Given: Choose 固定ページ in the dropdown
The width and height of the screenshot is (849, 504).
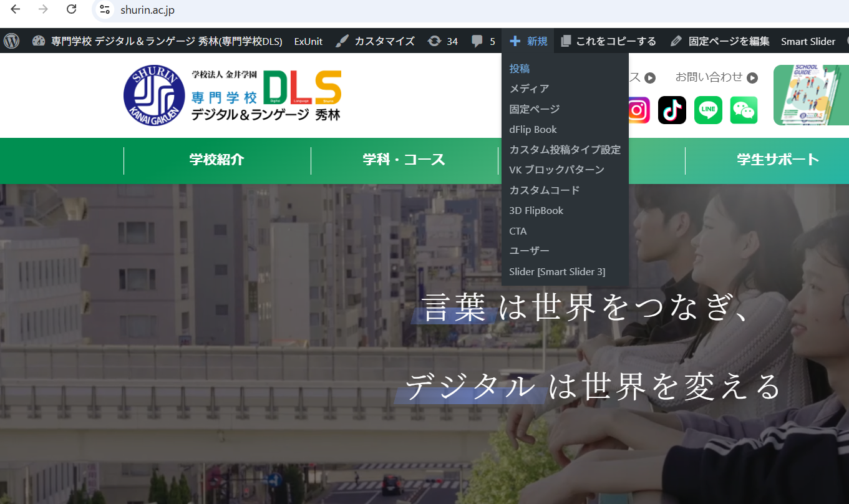Looking at the screenshot, I should point(534,109).
